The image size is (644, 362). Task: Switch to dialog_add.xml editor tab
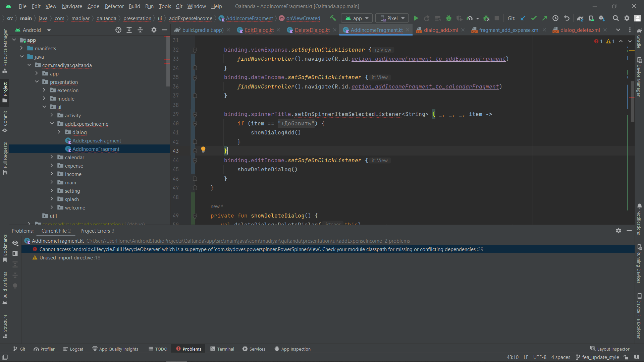440,30
